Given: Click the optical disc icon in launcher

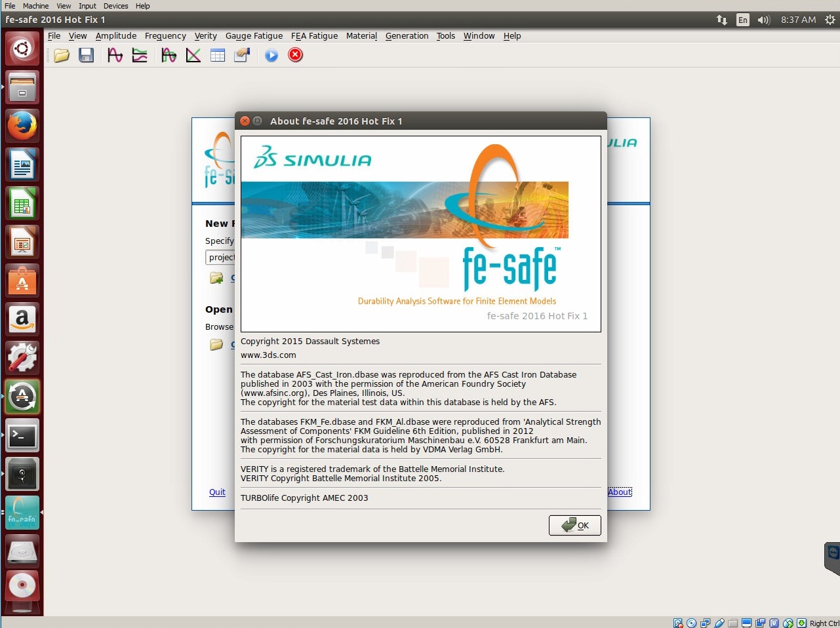Looking at the screenshot, I should (x=22, y=585).
